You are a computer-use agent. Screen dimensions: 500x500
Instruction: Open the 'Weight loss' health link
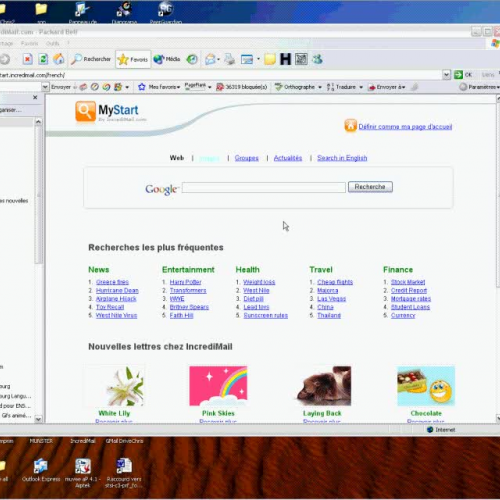click(x=259, y=282)
